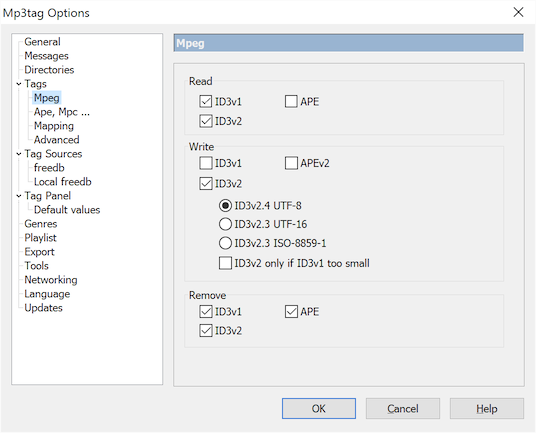This screenshot has height=433, width=536.
Task: Collapse the Tag Panel node
Action: click(19, 196)
